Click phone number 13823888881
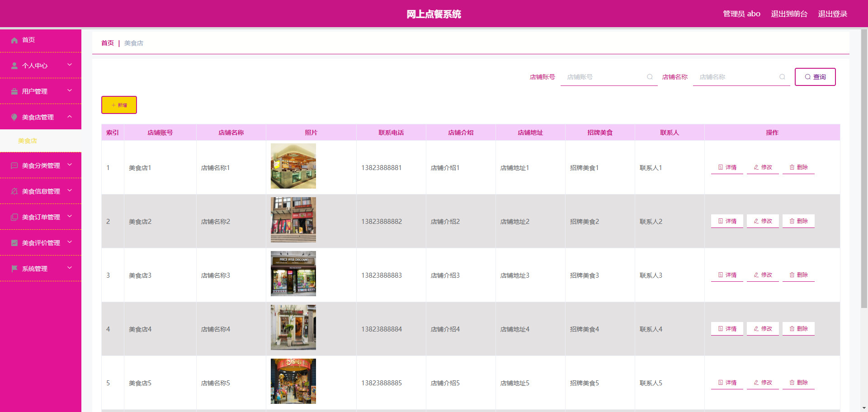 pyautogui.click(x=381, y=168)
